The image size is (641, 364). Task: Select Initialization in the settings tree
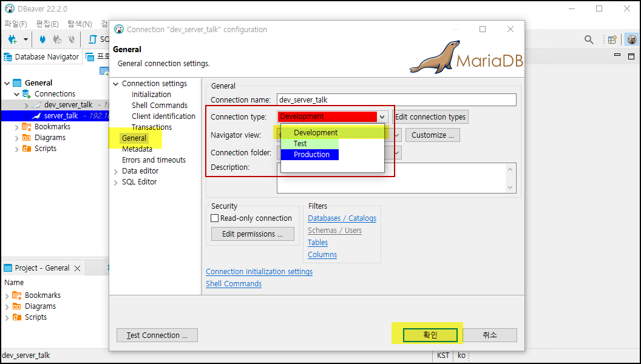coord(151,95)
